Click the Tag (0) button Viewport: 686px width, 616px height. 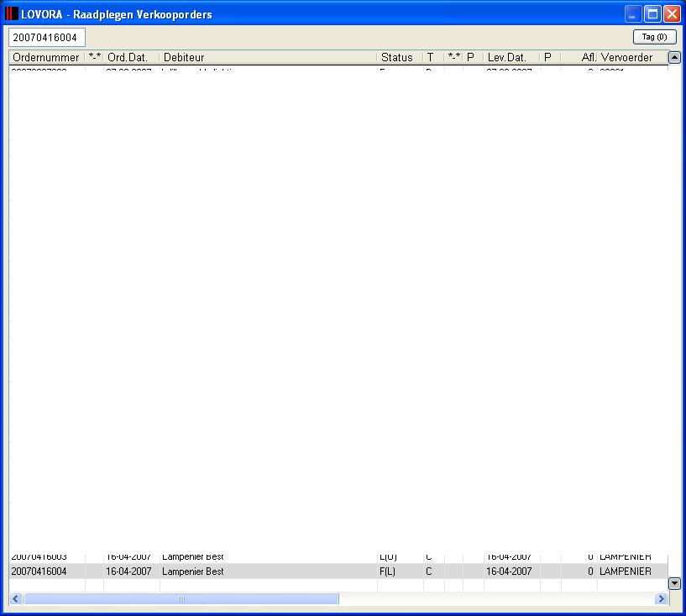click(654, 37)
